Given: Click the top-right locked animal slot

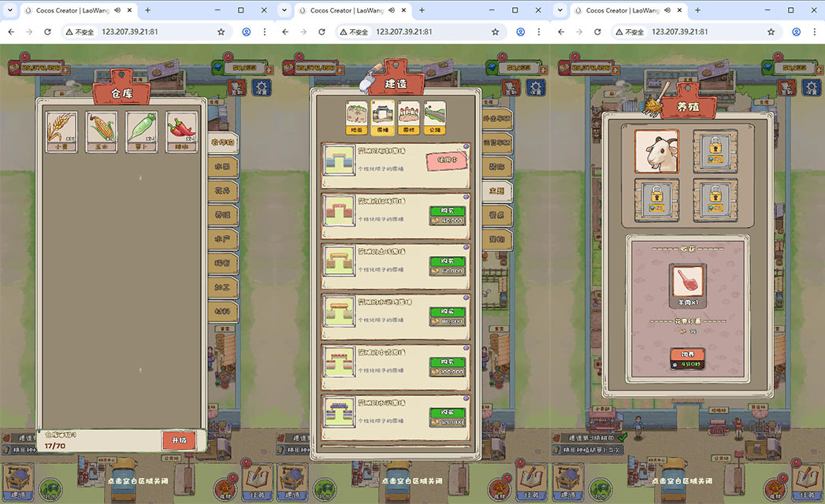Looking at the screenshot, I should coord(715,151).
